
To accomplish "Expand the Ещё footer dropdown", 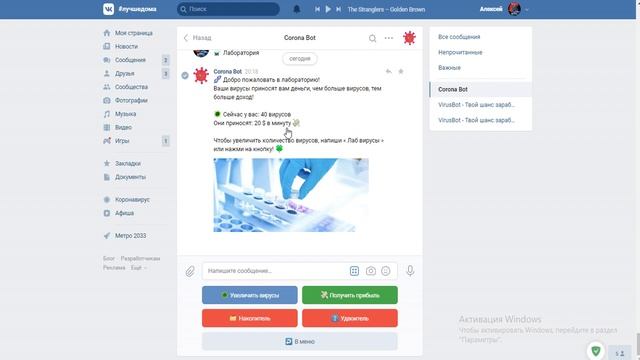I will (x=138, y=268).
